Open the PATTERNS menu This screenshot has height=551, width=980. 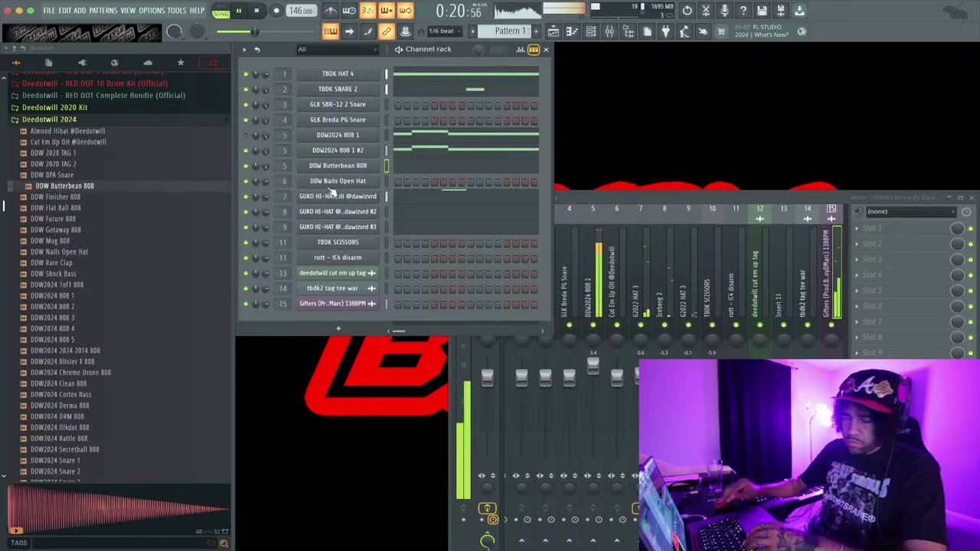[103, 11]
